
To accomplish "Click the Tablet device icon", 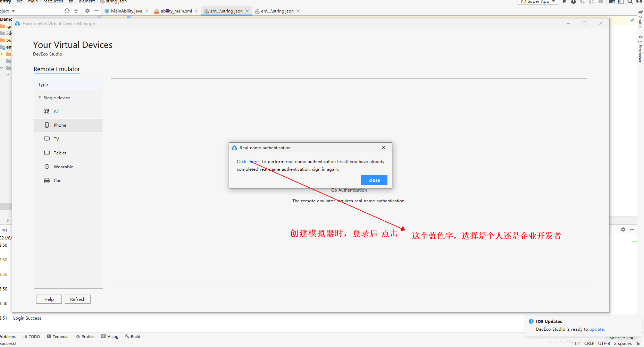I will point(47,153).
